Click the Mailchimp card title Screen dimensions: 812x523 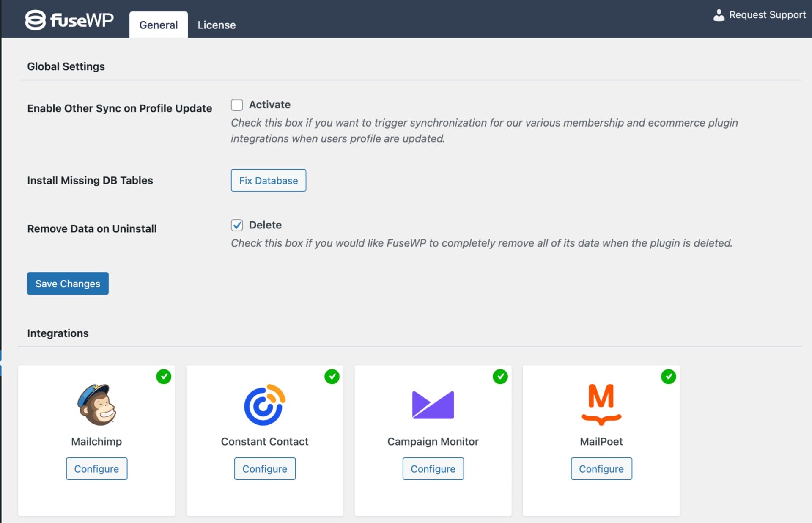[96, 441]
